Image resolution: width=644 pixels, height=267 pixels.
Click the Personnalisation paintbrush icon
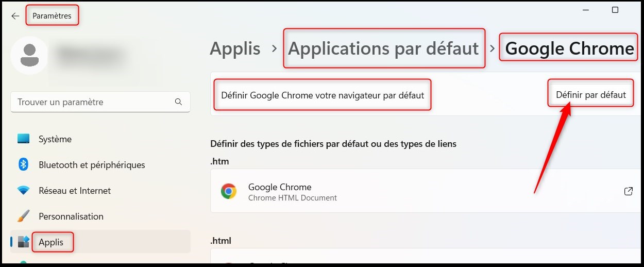[23, 216]
